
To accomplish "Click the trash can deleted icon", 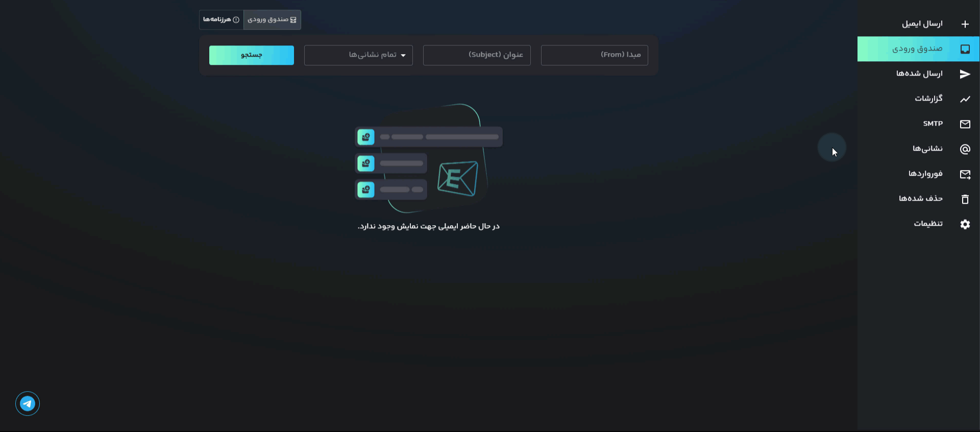I will (x=965, y=199).
